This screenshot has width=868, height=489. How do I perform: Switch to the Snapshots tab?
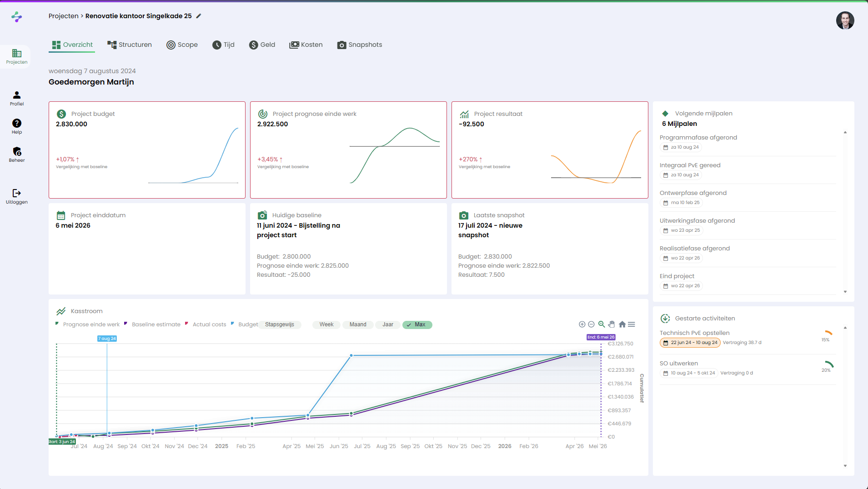tap(360, 45)
